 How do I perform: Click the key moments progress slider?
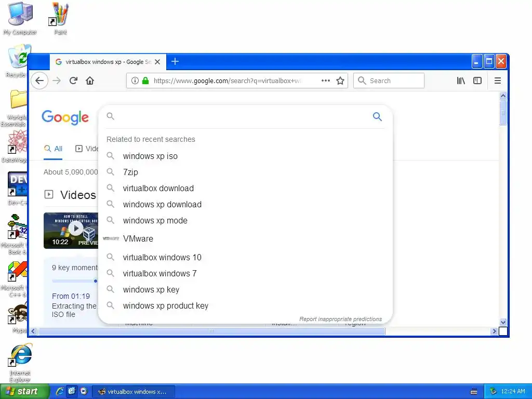pyautogui.click(x=75, y=281)
